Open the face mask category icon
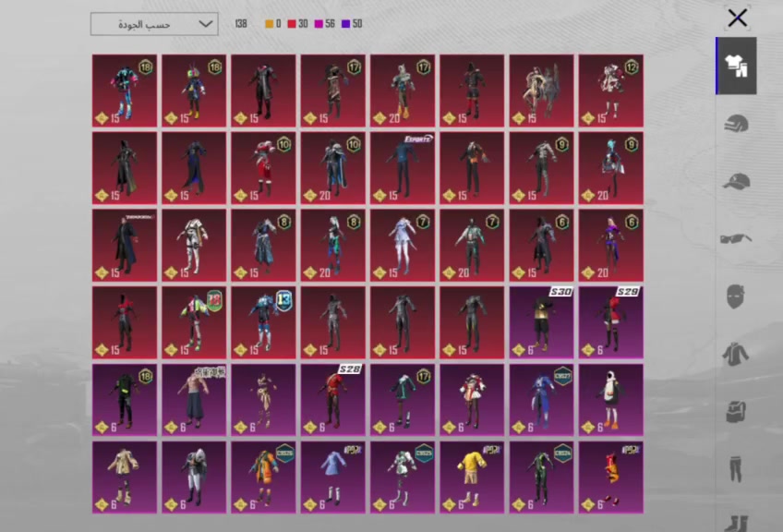Image resolution: width=783 pixels, height=532 pixels. point(736,296)
